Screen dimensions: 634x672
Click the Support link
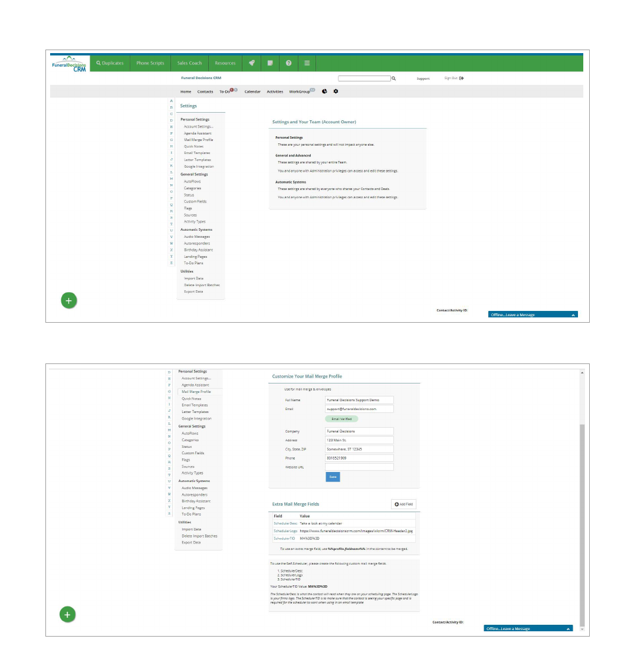click(x=423, y=78)
